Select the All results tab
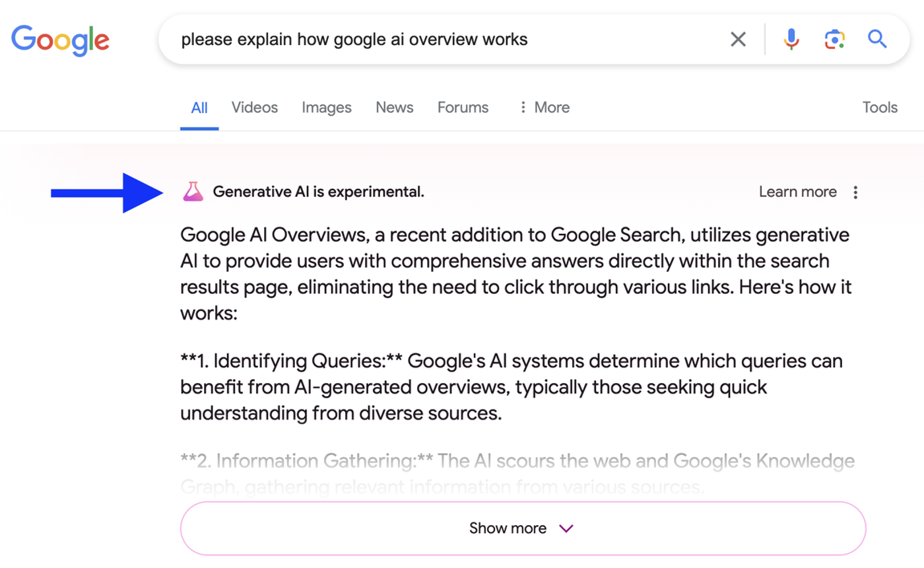The width and height of the screenshot is (924, 568). click(199, 107)
